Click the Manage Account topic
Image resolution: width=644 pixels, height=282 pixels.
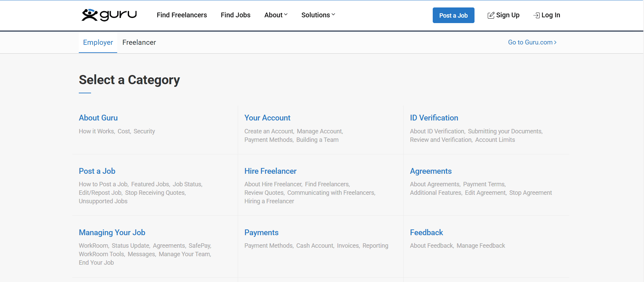pos(319,131)
